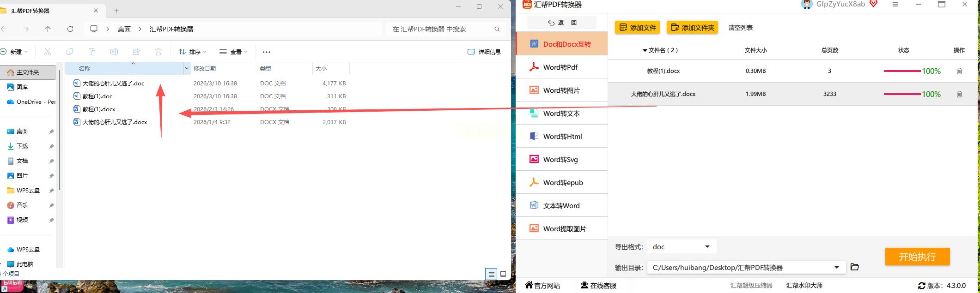Clear the converter file list
The height and width of the screenshot is (293, 980).
coord(740,28)
